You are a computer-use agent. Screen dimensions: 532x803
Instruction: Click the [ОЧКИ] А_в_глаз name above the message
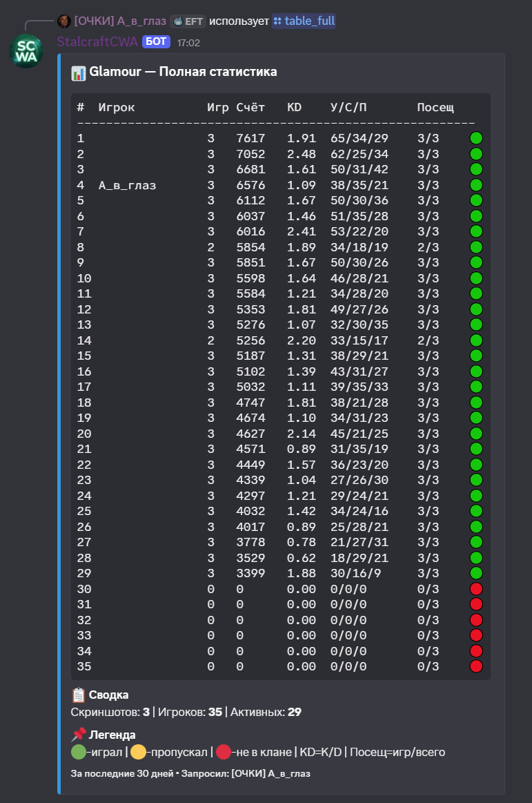pyautogui.click(x=119, y=21)
